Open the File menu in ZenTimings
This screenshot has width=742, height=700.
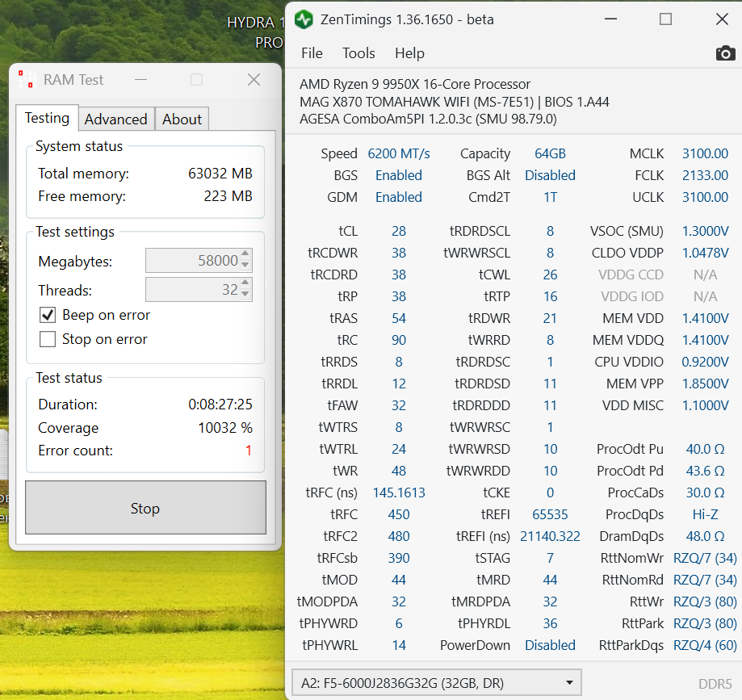(312, 53)
